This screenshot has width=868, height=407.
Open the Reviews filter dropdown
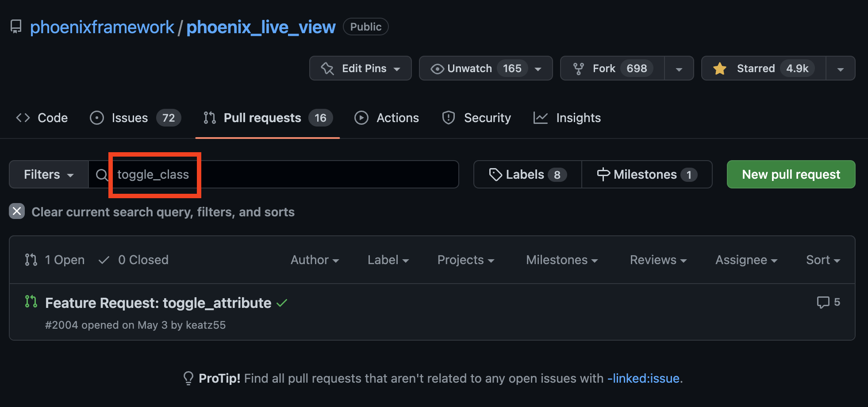(658, 260)
